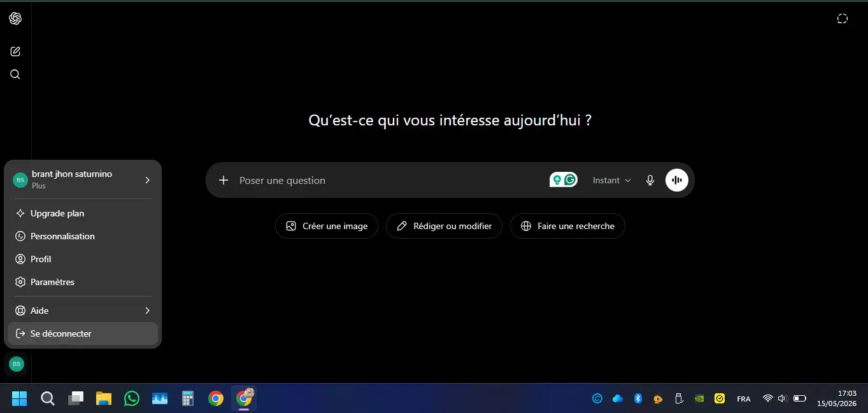Click the Rédiger ou modifier button

[444, 226]
